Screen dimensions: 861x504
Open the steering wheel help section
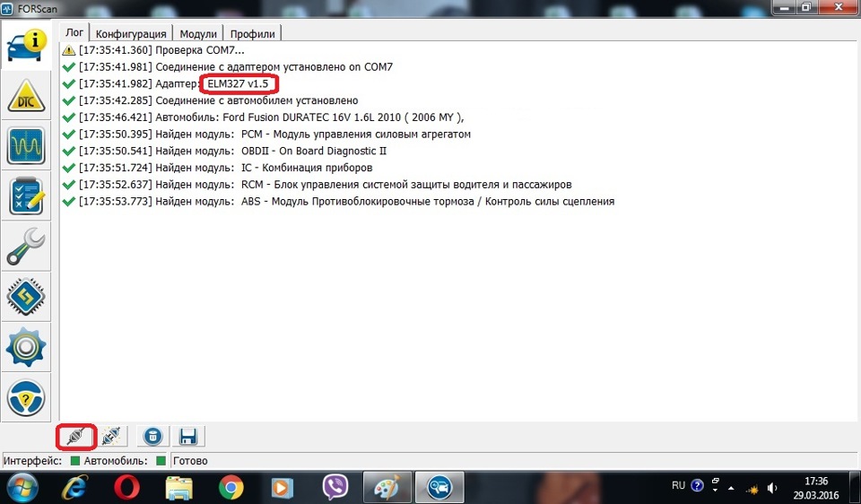click(26, 398)
